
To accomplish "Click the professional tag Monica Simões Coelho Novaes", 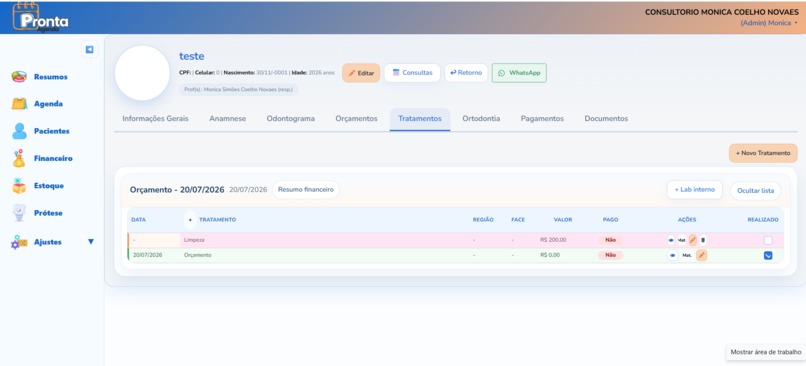I will pyautogui.click(x=239, y=89).
